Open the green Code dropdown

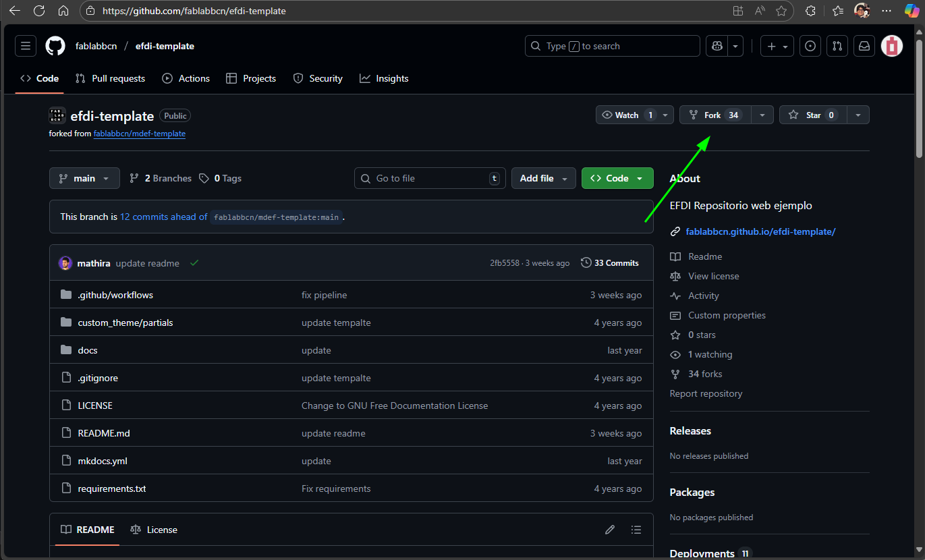pyautogui.click(x=617, y=178)
